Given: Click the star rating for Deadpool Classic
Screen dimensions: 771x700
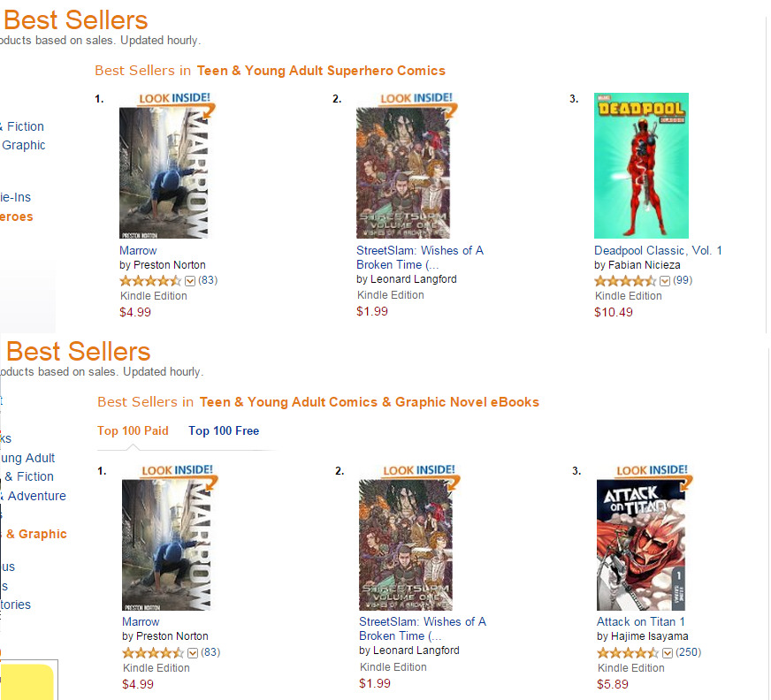Looking at the screenshot, I should [x=625, y=281].
